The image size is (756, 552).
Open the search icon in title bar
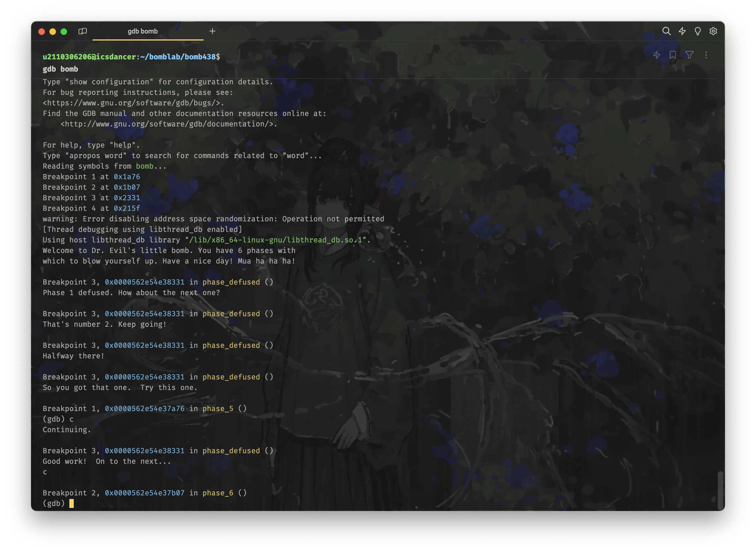pyautogui.click(x=666, y=31)
